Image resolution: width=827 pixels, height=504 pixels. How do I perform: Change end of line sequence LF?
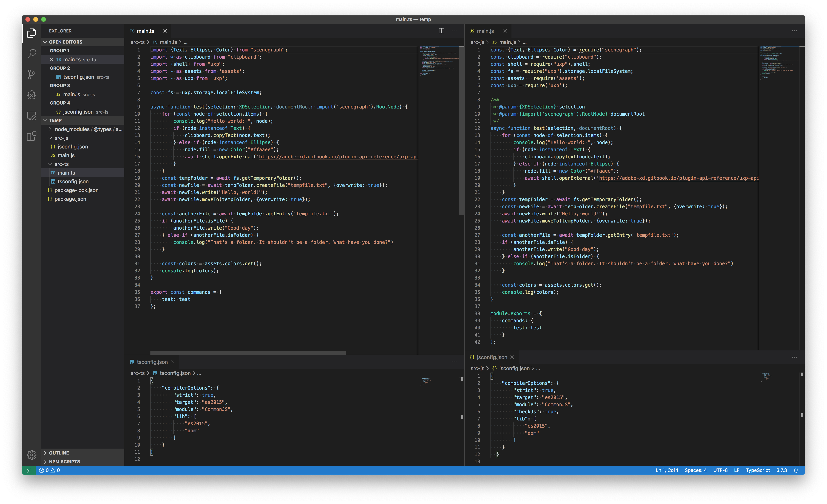(x=737, y=470)
